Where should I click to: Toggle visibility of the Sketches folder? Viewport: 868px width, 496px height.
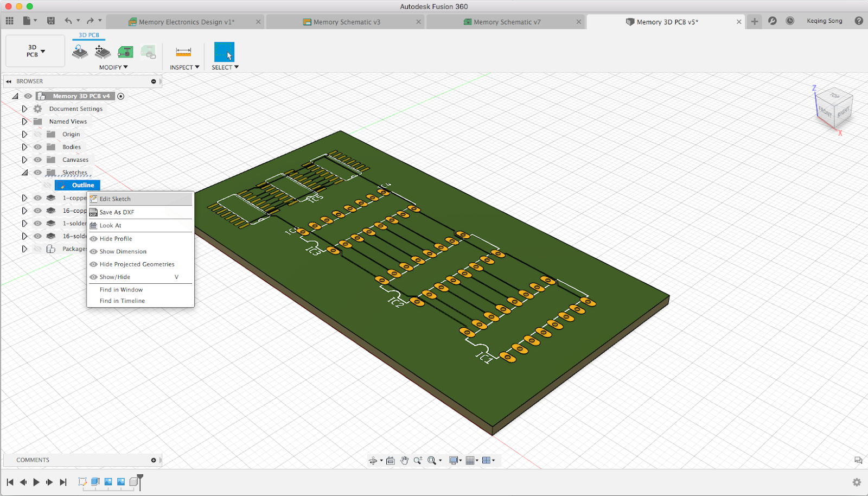tap(37, 173)
